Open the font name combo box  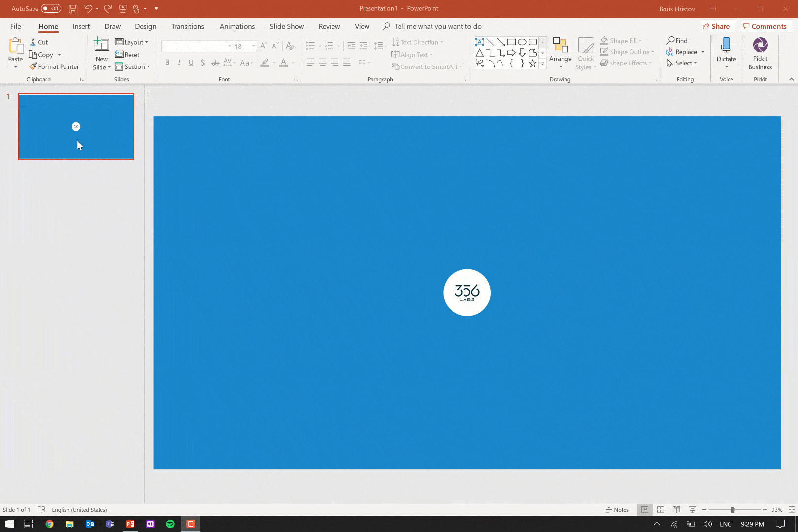click(197, 46)
